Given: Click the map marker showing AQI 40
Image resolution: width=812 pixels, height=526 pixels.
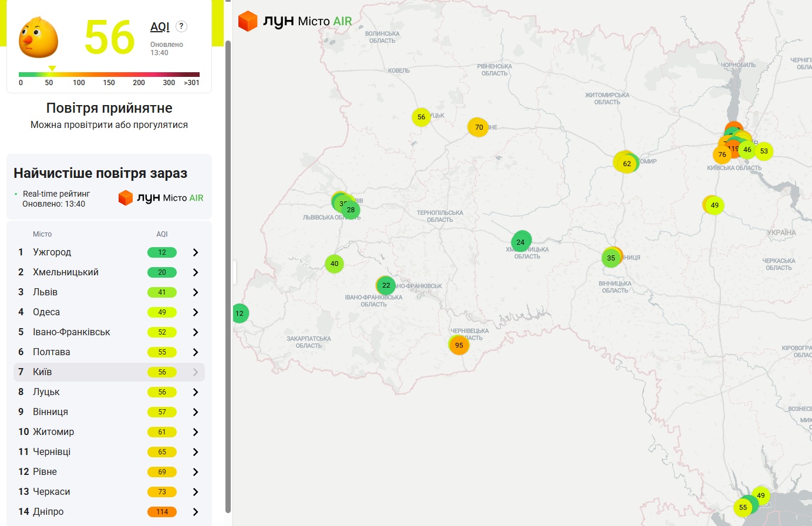Looking at the screenshot, I should click(334, 264).
